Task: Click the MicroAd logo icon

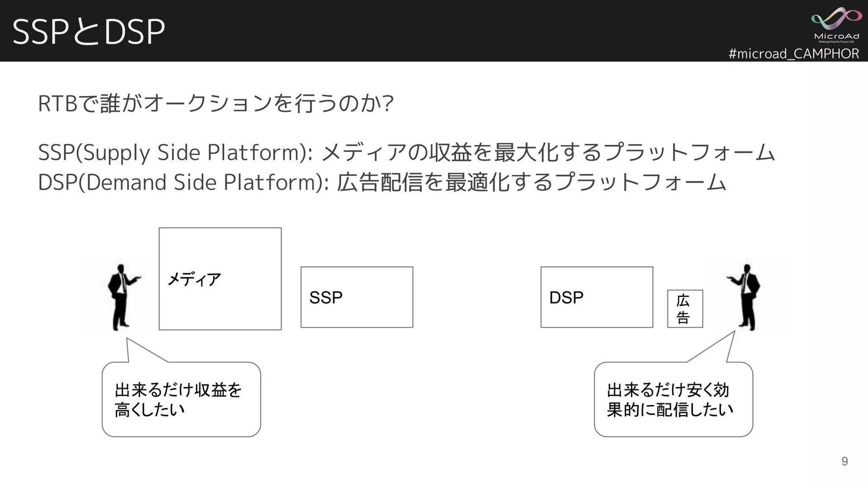Action: click(836, 19)
